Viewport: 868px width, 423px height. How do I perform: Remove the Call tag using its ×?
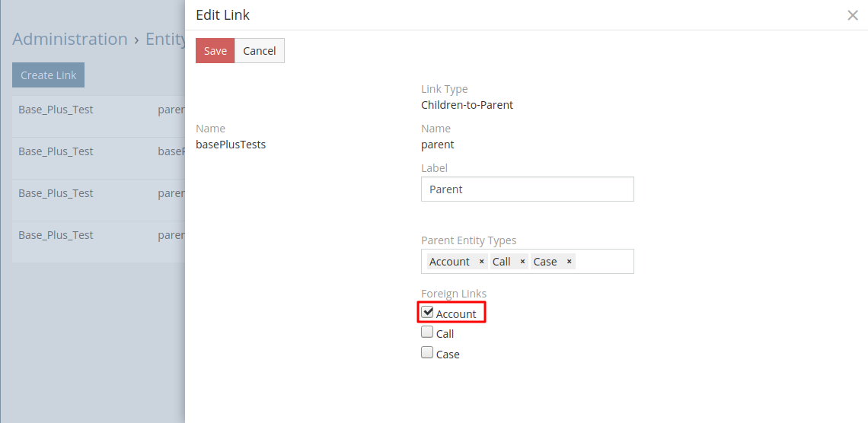[522, 262]
